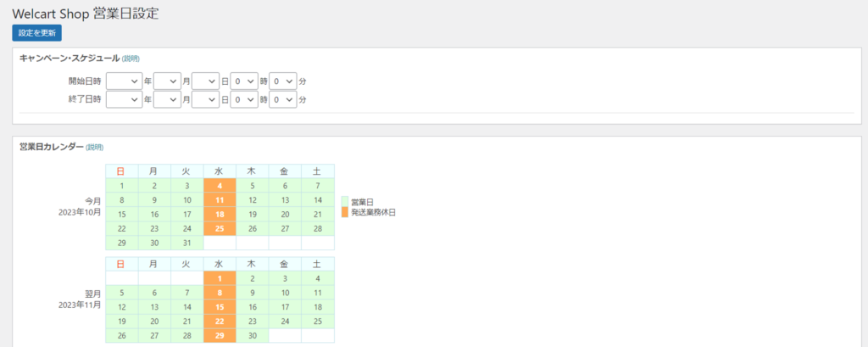The height and width of the screenshot is (347, 868).
Task: Expand the 開始日時 hour dropdown
Action: 245,81
